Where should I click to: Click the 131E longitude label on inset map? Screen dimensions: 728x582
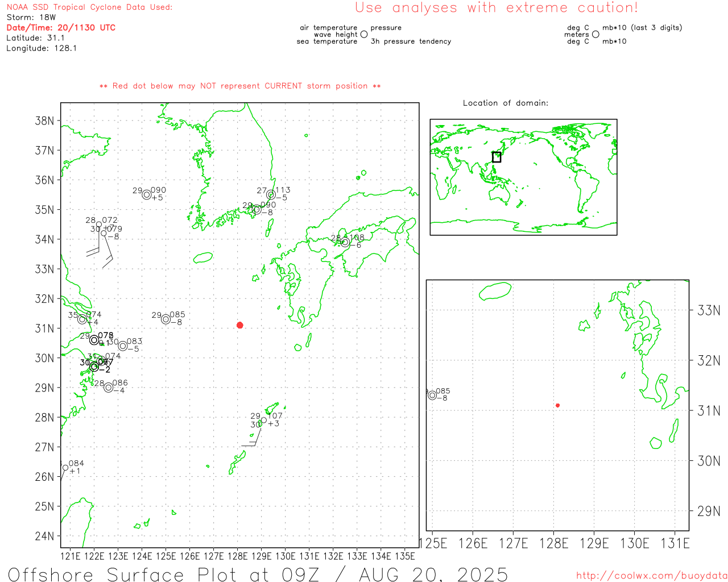675,543
